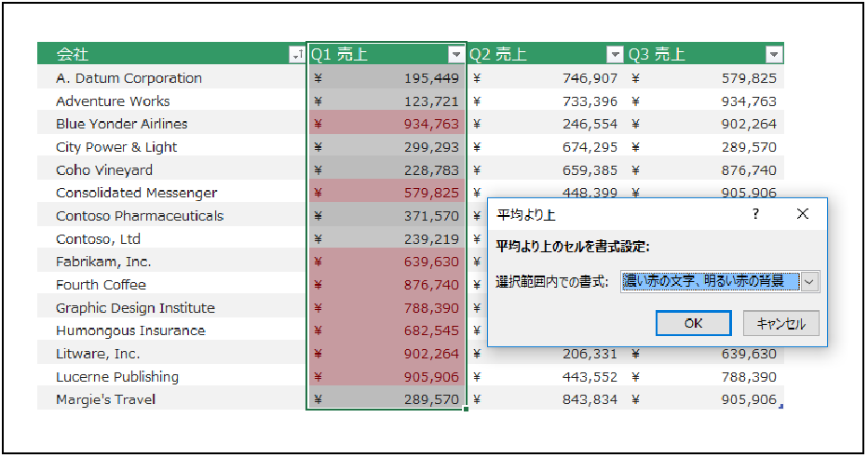Select the Contoso Pharmaceuticals cell
The image size is (868, 458).
click(x=171, y=216)
